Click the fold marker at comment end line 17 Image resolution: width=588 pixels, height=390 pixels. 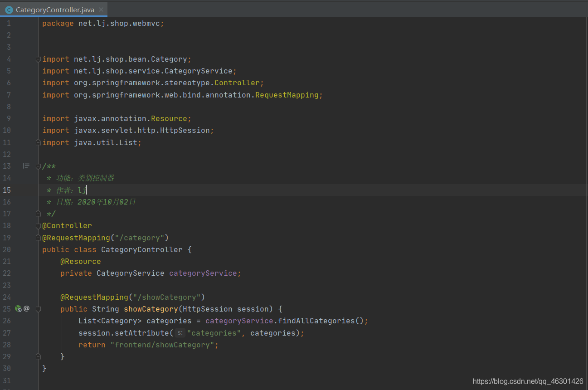pos(38,213)
